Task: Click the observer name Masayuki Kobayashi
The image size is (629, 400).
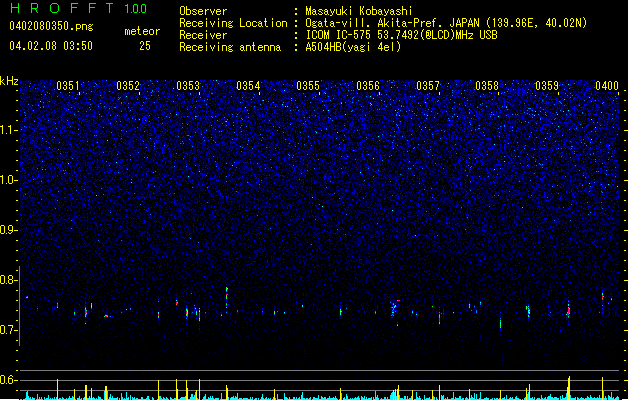Action: [359, 11]
